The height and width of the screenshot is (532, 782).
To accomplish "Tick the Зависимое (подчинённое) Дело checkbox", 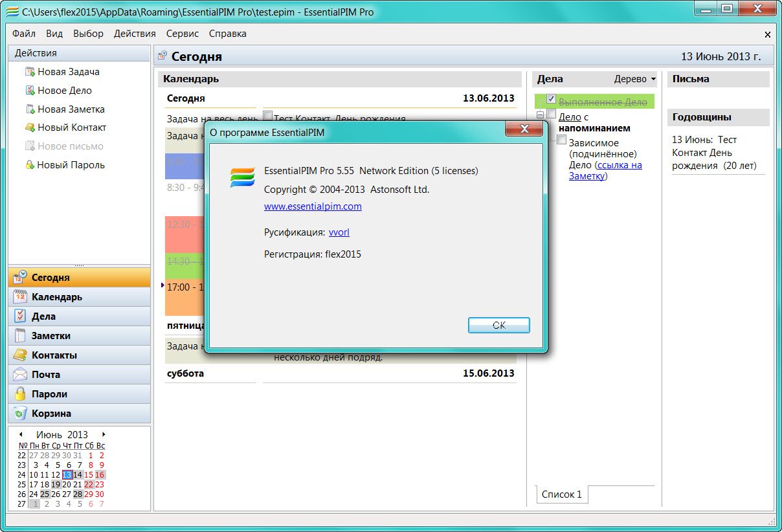I will [x=562, y=140].
